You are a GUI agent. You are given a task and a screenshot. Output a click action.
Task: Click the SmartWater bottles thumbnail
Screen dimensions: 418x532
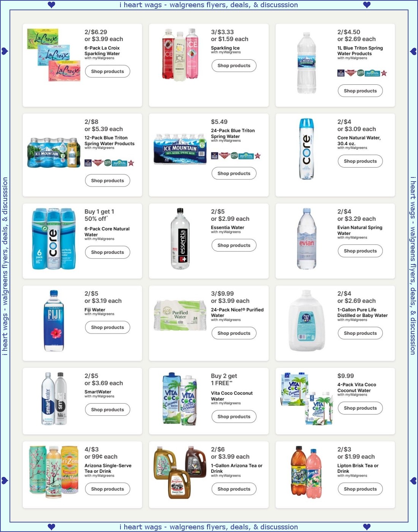(54, 399)
